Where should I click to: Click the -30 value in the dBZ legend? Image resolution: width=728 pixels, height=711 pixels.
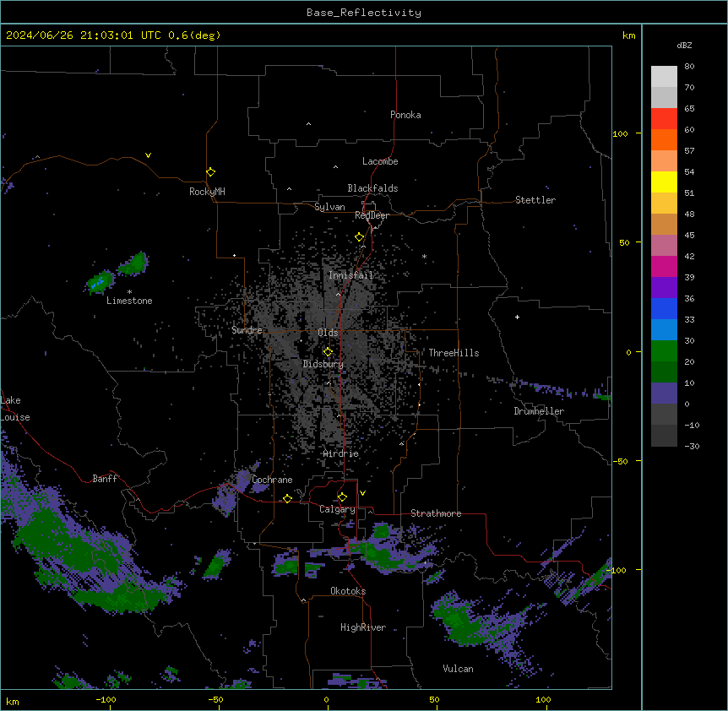[692, 446]
